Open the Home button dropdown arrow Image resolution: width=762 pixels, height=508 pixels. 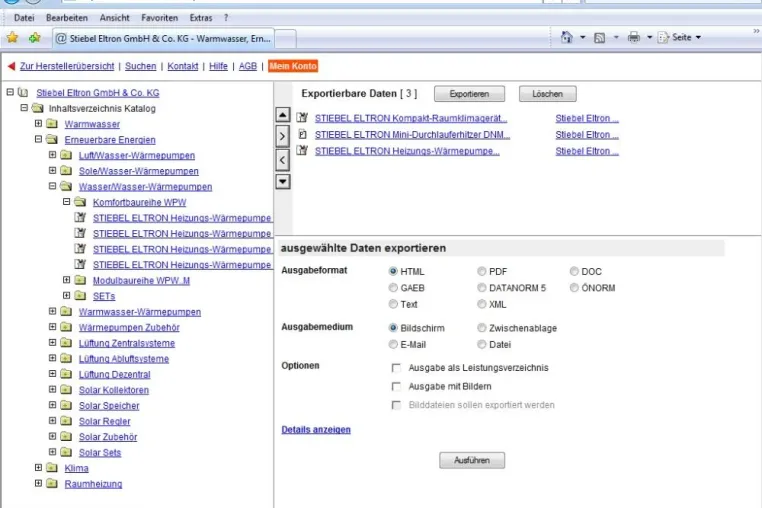tap(582, 37)
